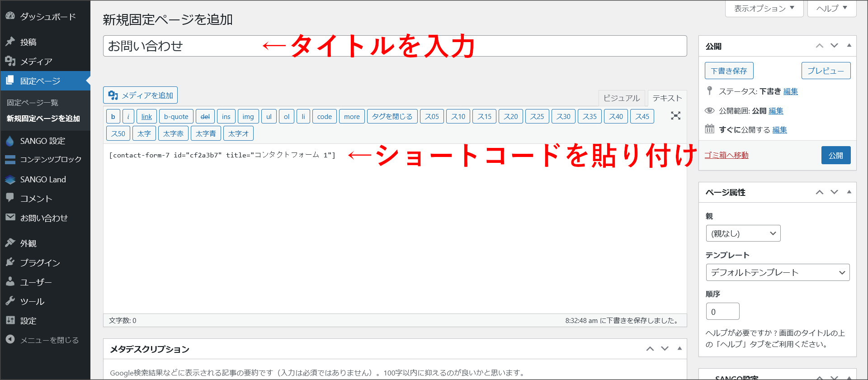Switch to the テキスト editor tab
The width and height of the screenshot is (868, 380).
(667, 98)
